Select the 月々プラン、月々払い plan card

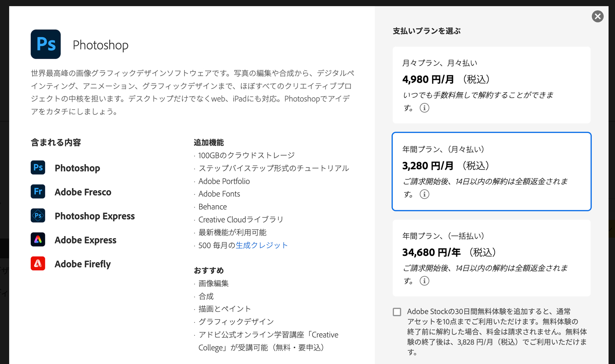(492, 85)
